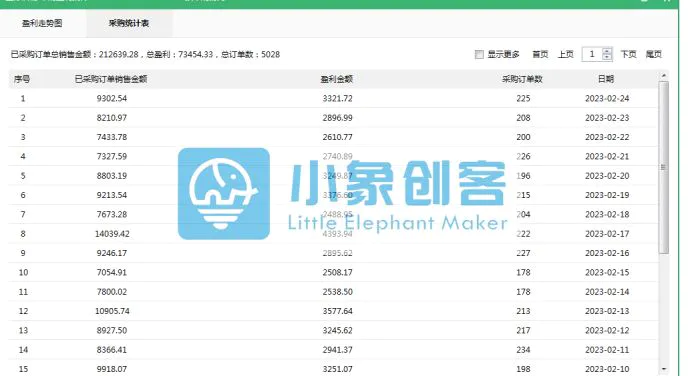Image resolution: width=700 pixels, height=376 pixels.
Task: Click the vertical scrollbar thumb
Action: click(x=664, y=167)
